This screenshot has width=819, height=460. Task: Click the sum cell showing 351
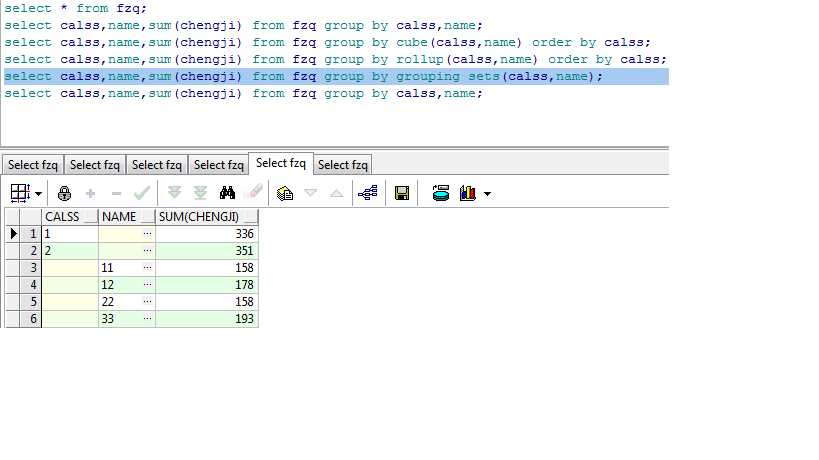(207, 251)
